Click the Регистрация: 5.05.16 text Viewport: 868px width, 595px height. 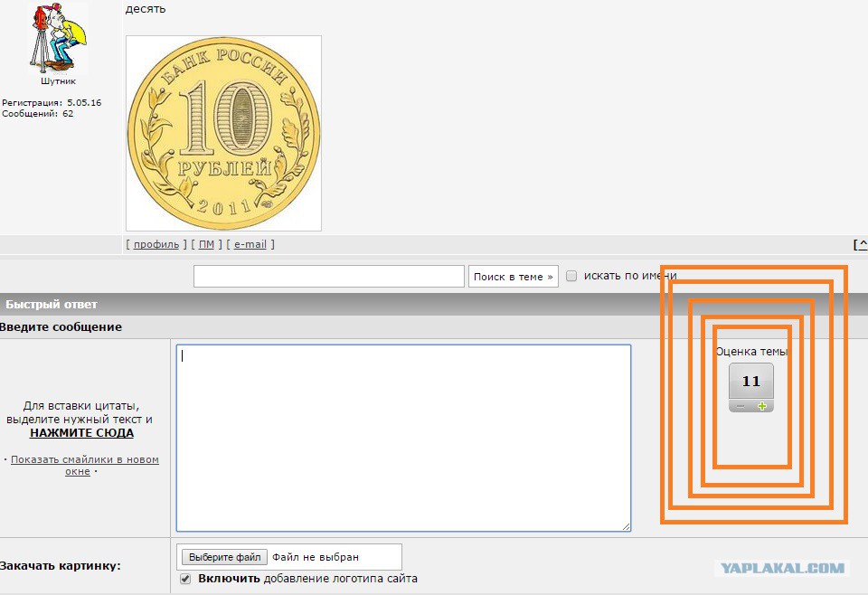point(52,102)
